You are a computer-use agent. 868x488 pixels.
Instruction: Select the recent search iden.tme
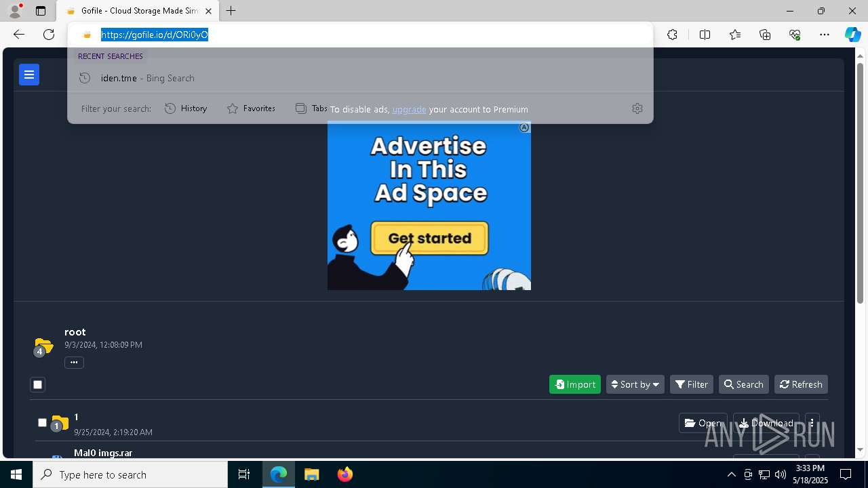click(360, 78)
